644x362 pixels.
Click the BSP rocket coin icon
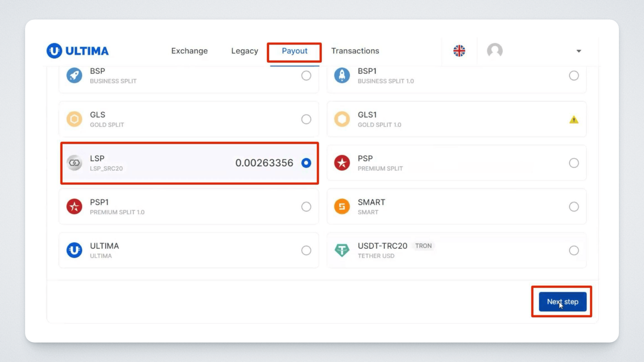(74, 75)
